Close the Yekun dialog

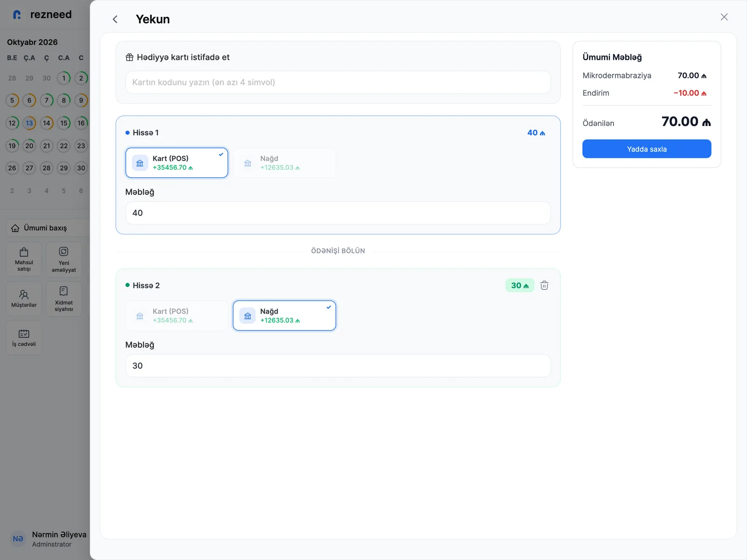[x=724, y=17]
